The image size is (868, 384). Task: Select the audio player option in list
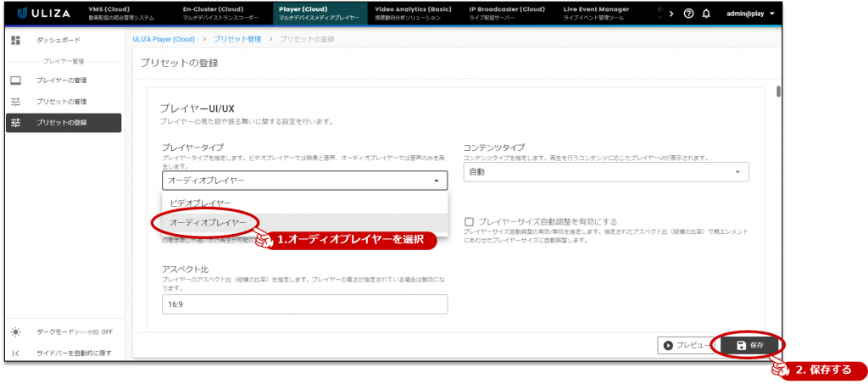(209, 222)
